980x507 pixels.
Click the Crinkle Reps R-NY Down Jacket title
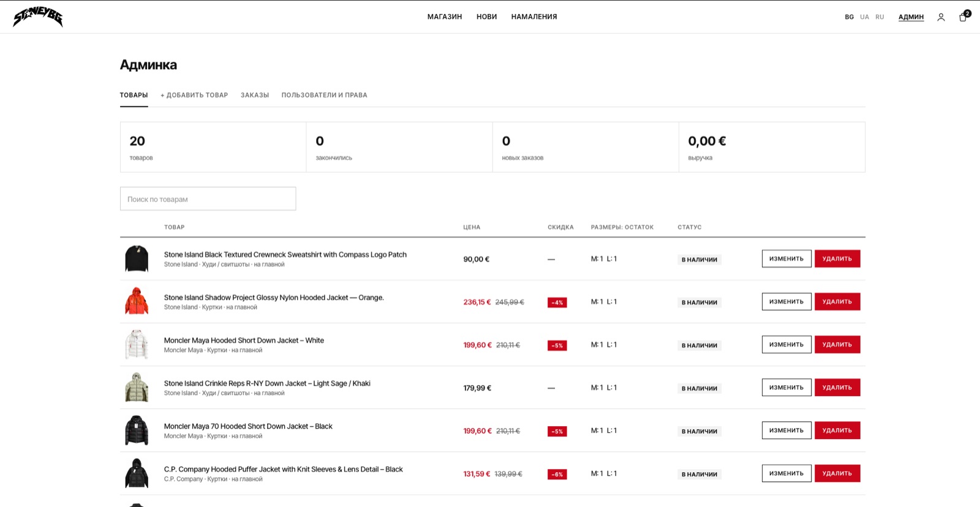[267, 383]
